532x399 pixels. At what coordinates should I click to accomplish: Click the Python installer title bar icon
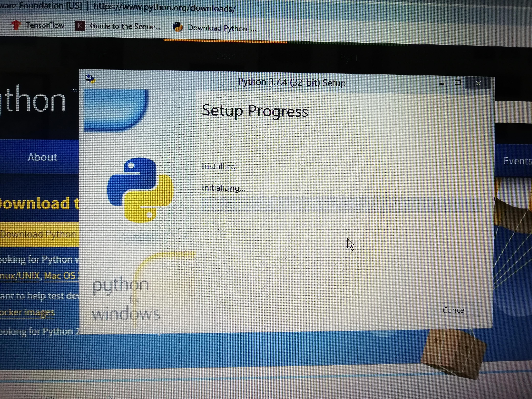coord(90,78)
